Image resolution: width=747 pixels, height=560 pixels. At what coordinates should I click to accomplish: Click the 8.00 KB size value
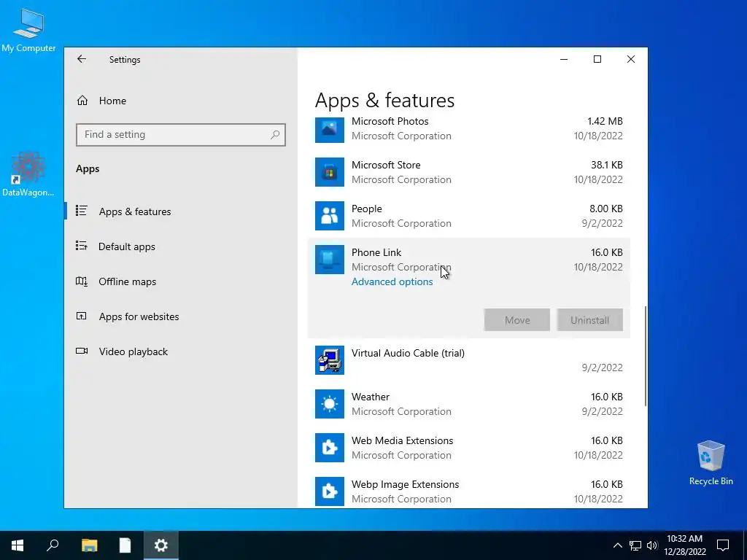(605, 209)
